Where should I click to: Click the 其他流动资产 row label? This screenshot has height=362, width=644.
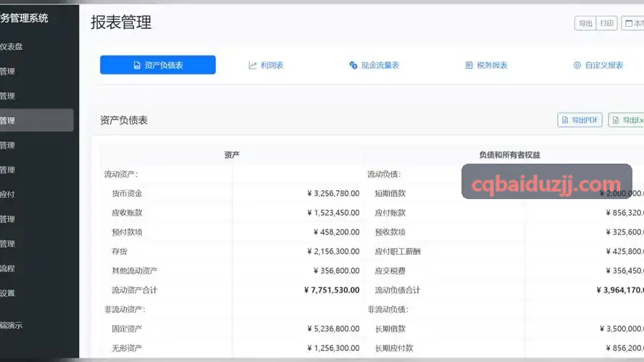(x=135, y=271)
